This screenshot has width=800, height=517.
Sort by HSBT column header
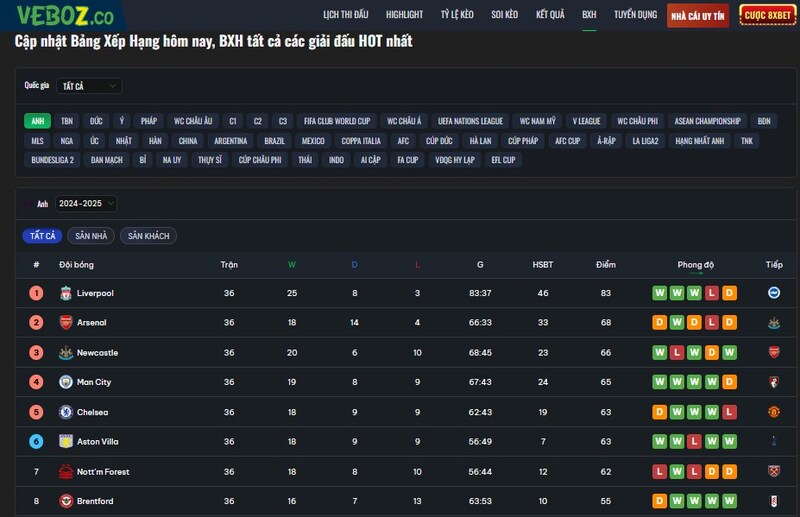click(543, 264)
